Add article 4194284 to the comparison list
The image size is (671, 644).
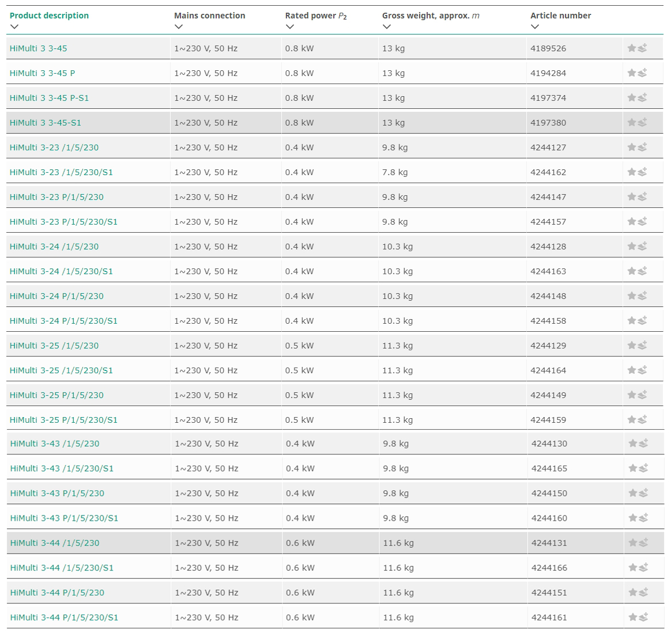point(642,73)
